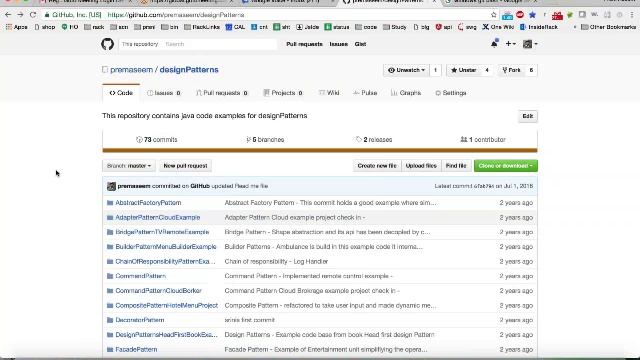
Task: Open the status bookmark
Action: [337, 27]
